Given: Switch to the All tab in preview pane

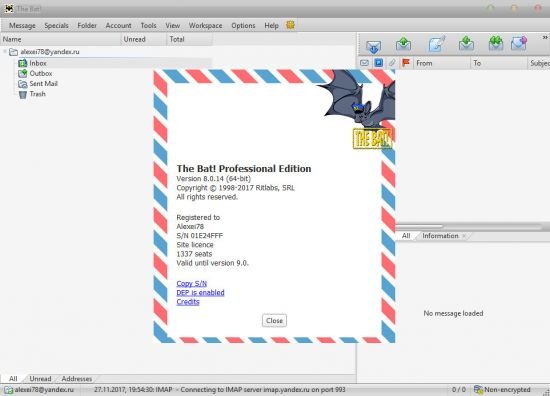Looking at the screenshot, I should (406, 236).
